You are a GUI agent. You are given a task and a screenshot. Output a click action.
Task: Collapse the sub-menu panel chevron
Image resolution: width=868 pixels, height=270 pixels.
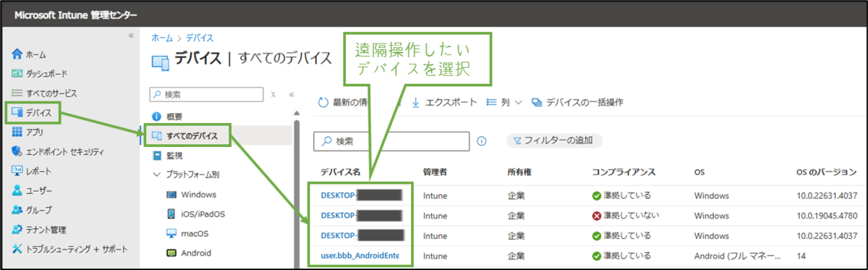pos(292,94)
